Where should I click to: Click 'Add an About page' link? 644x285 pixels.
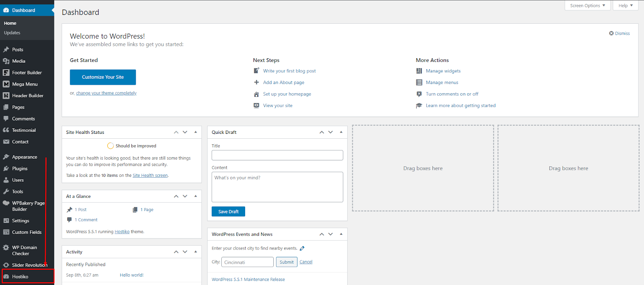(284, 82)
